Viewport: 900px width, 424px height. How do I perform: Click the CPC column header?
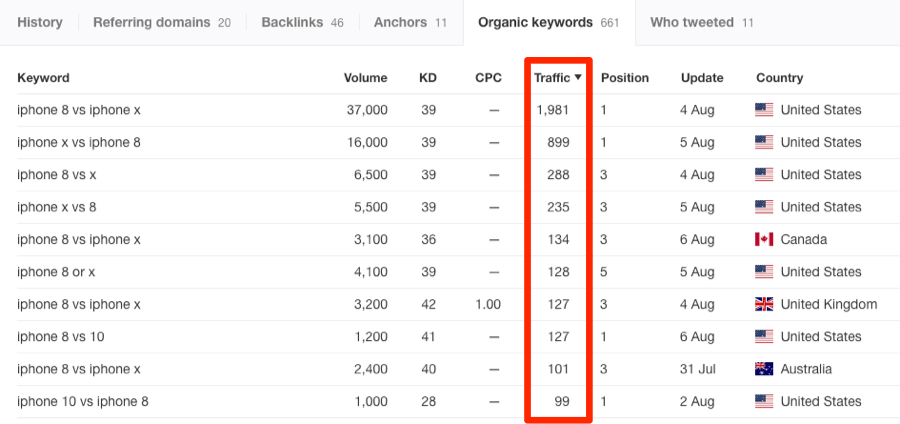point(488,78)
